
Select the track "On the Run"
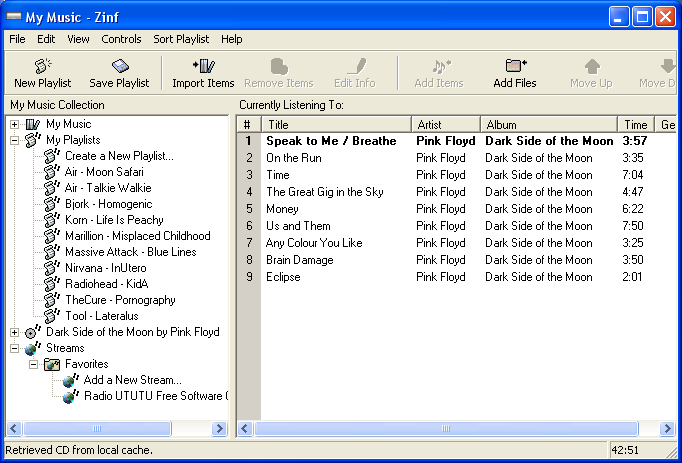[x=294, y=158]
